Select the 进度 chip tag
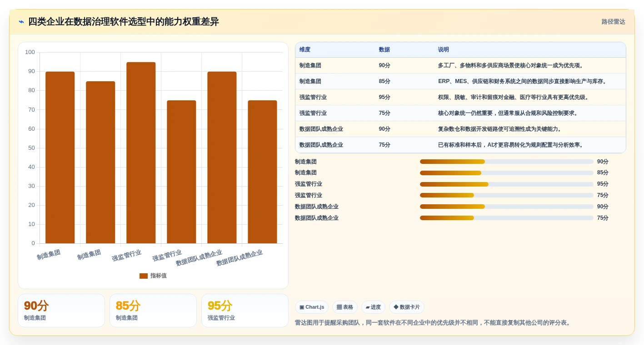Image resolution: width=644 pixels, height=345 pixels. [373, 307]
